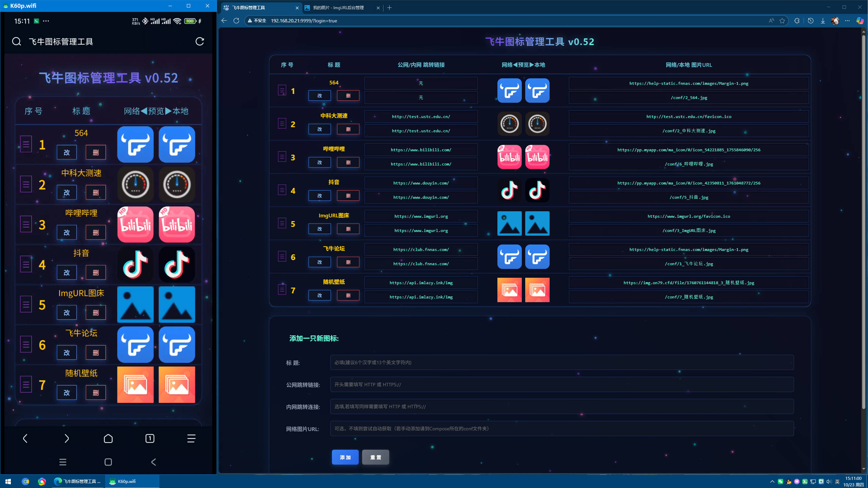
Task: Click the 公网跳转链接 input field
Action: (x=561, y=385)
